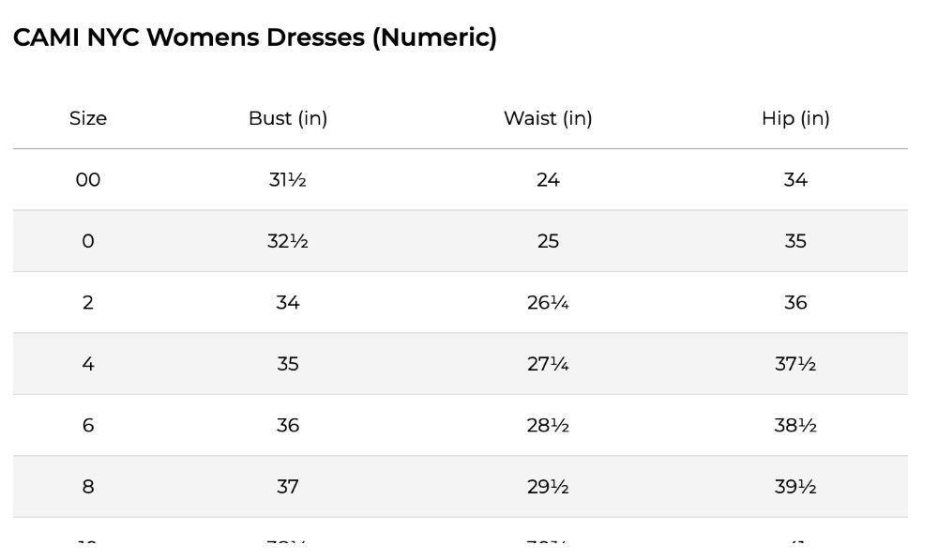Click the 31½ bust value
938x560 pixels.
(x=288, y=180)
